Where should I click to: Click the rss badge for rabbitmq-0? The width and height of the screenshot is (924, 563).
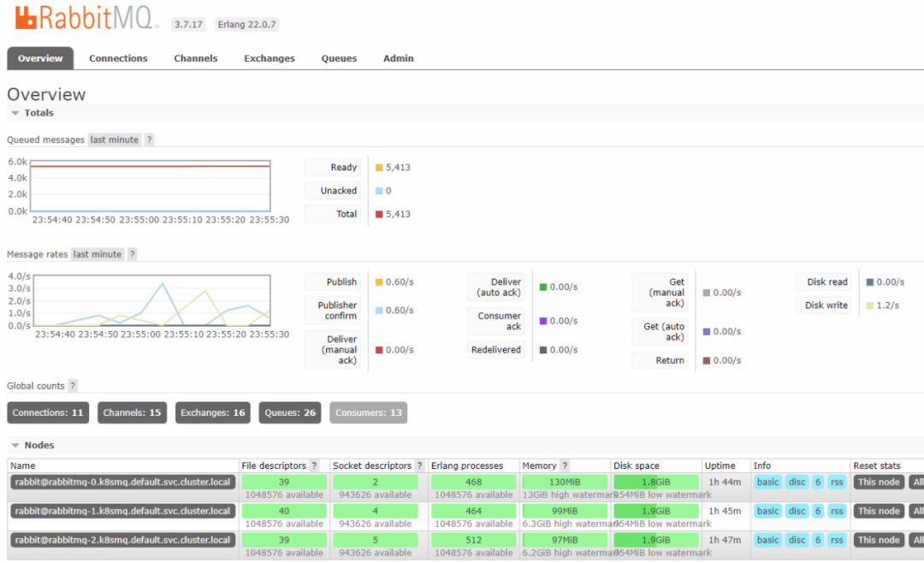point(837,483)
